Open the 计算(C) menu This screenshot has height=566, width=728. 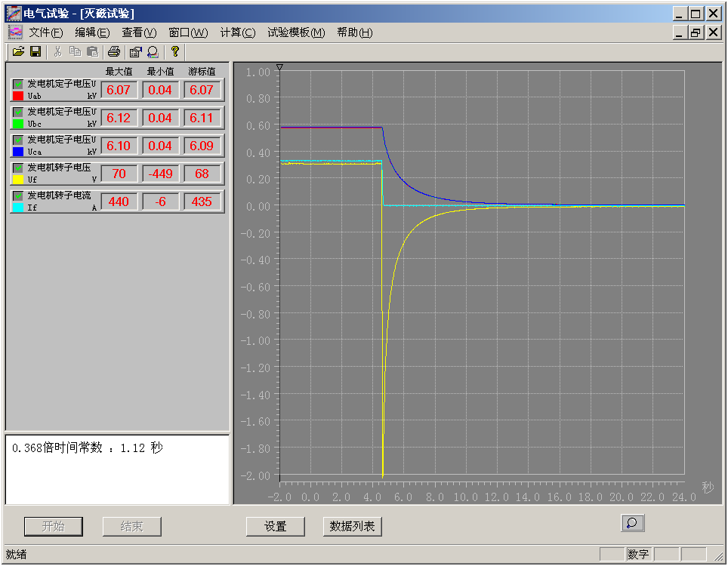pyautogui.click(x=237, y=32)
